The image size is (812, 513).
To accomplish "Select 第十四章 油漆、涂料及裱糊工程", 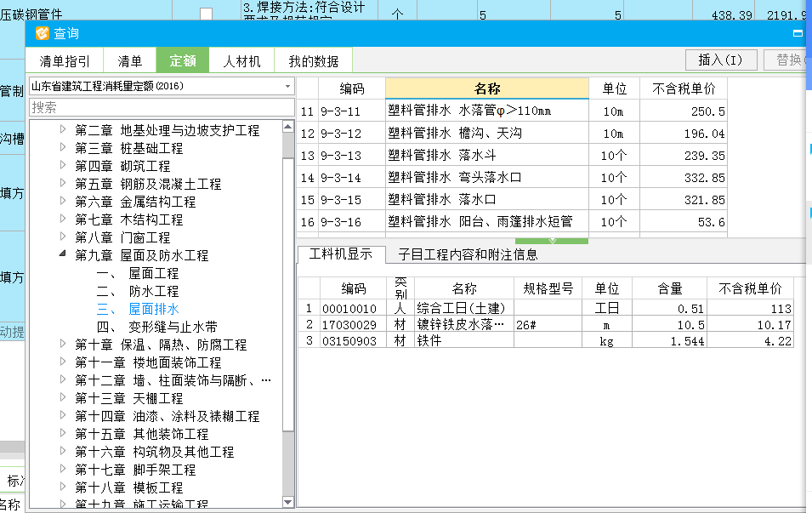I will coord(167,416).
